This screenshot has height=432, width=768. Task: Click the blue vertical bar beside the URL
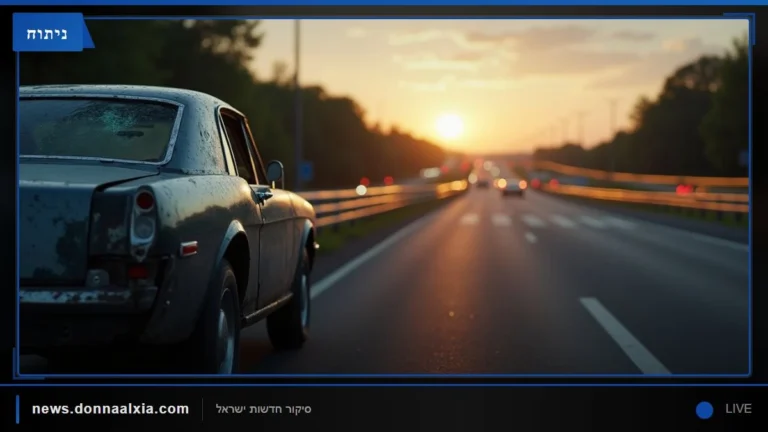coord(18,409)
